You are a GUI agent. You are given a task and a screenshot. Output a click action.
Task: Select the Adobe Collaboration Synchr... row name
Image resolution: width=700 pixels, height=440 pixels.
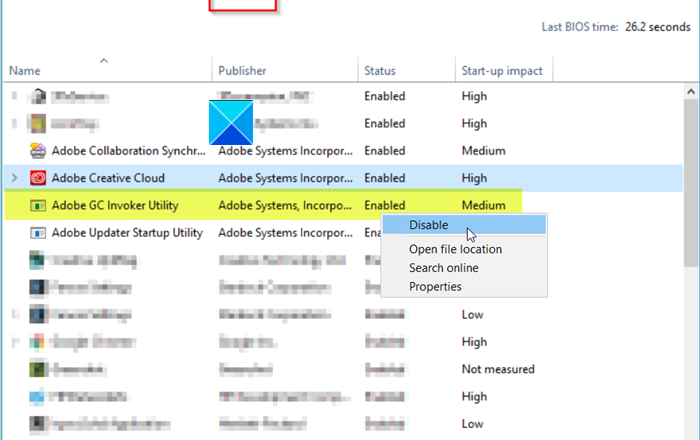coord(129,151)
